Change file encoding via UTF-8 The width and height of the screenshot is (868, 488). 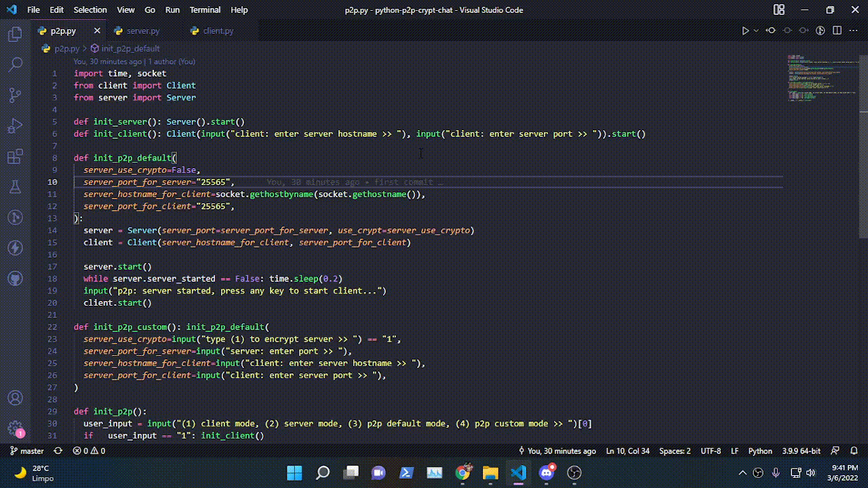coord(711,451)
